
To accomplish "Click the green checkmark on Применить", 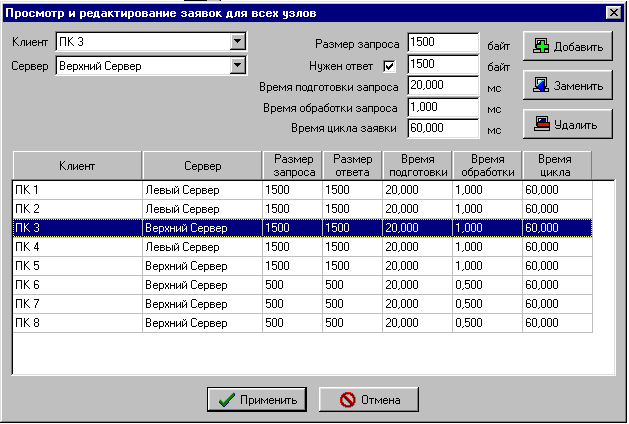I will (x=225, y=399).
